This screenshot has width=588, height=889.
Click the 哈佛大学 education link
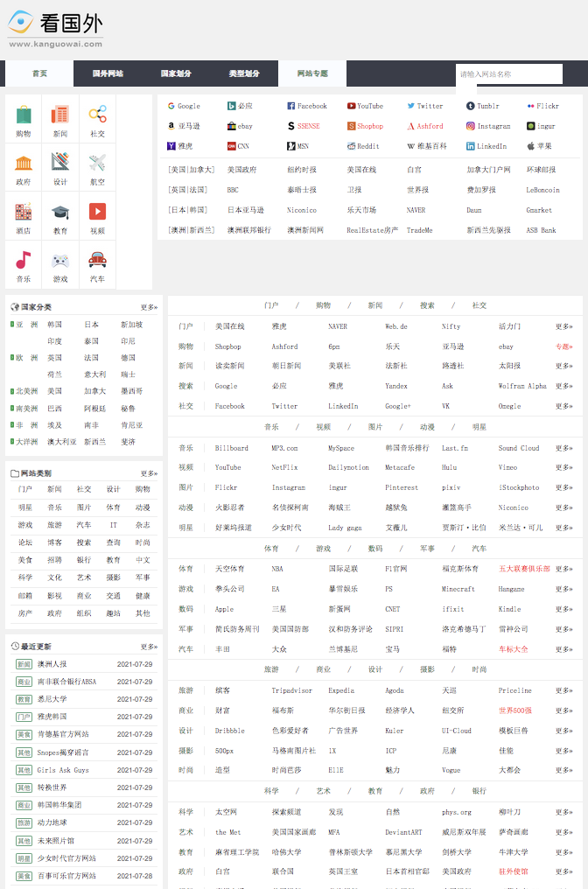(286, 852)
